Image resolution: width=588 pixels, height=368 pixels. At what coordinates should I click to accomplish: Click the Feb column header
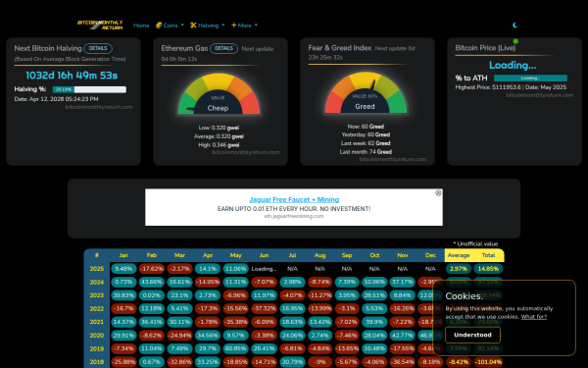tap(152, 255)
